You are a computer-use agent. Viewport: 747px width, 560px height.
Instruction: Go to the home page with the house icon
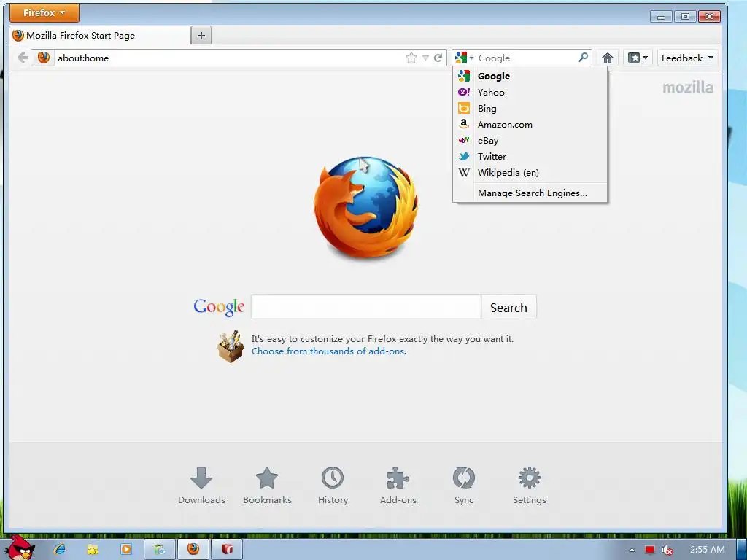[607, 58]
